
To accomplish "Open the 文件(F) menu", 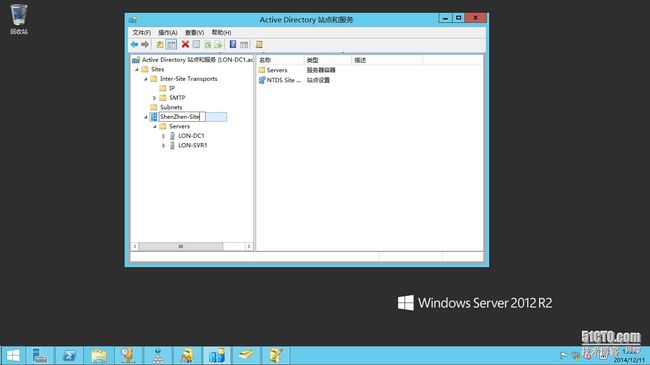I will [x=141, y=32].
